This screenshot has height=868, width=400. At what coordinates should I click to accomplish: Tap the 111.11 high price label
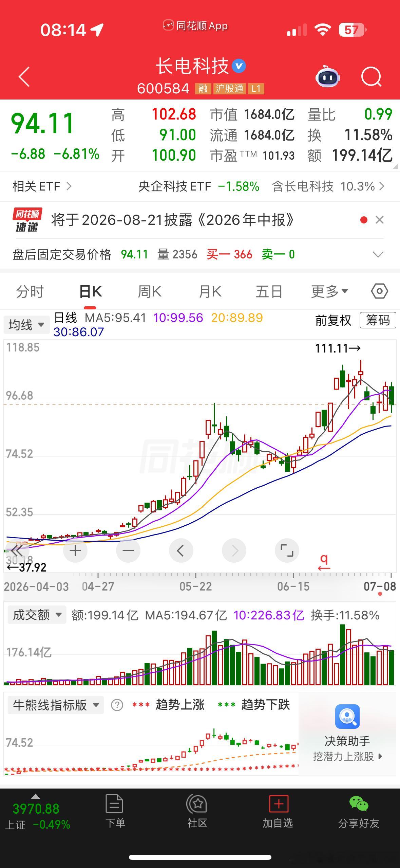click(x=338, y=348)
